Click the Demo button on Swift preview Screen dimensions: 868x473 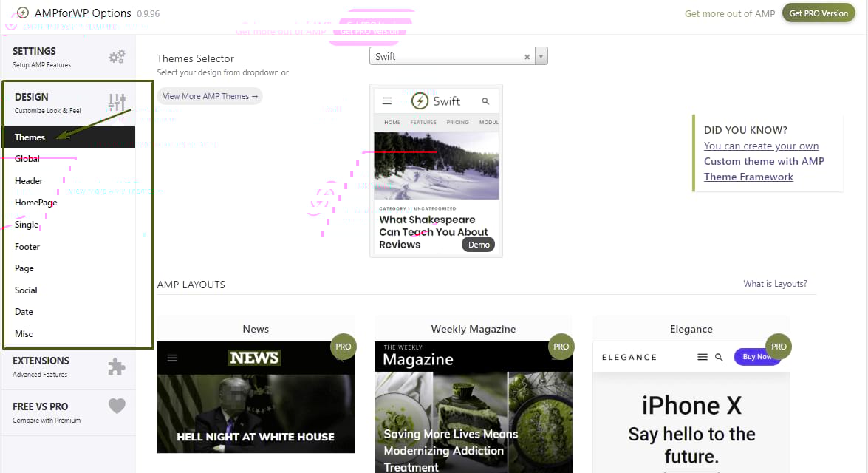click(479, 244)
